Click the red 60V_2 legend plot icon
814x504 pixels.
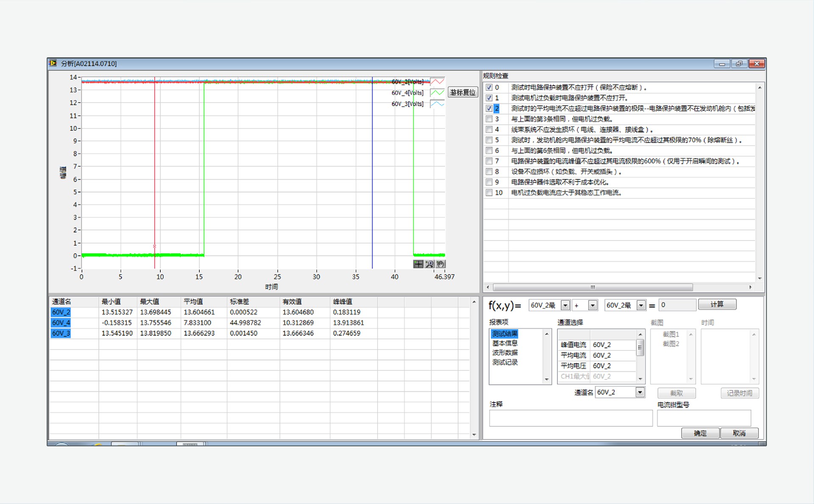pos(437,82)
